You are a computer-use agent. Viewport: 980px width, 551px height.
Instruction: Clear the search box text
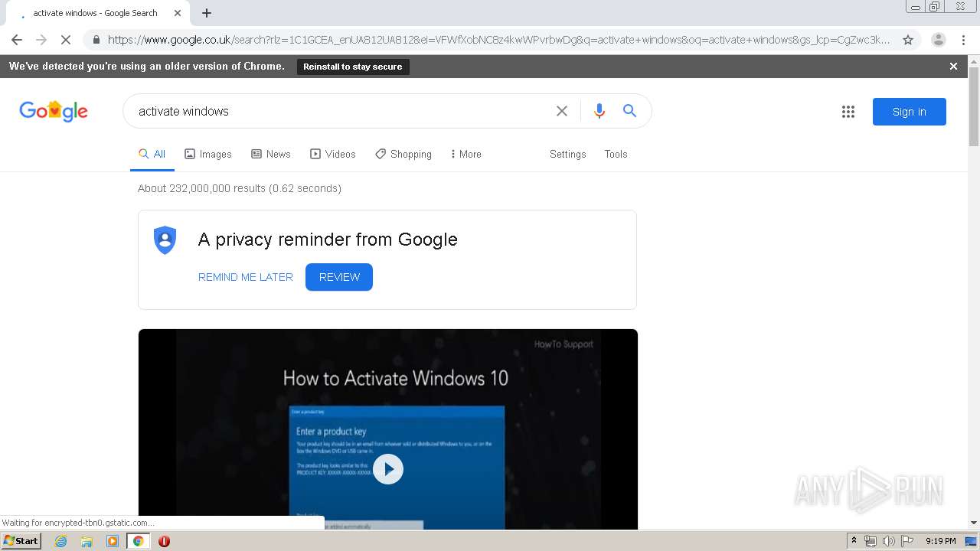(x=562, y=111)
